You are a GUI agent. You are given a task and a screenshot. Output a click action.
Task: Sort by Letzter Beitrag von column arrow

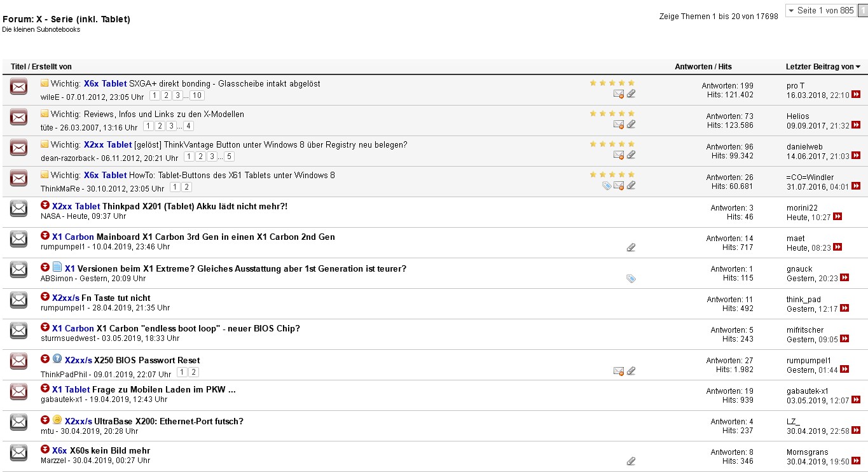click(858, 67)
